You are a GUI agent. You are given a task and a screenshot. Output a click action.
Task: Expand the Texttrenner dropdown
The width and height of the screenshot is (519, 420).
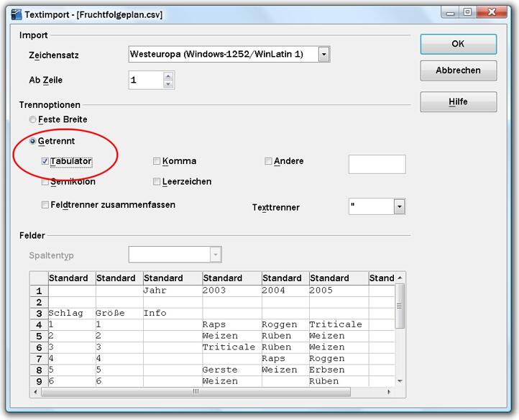399,207
